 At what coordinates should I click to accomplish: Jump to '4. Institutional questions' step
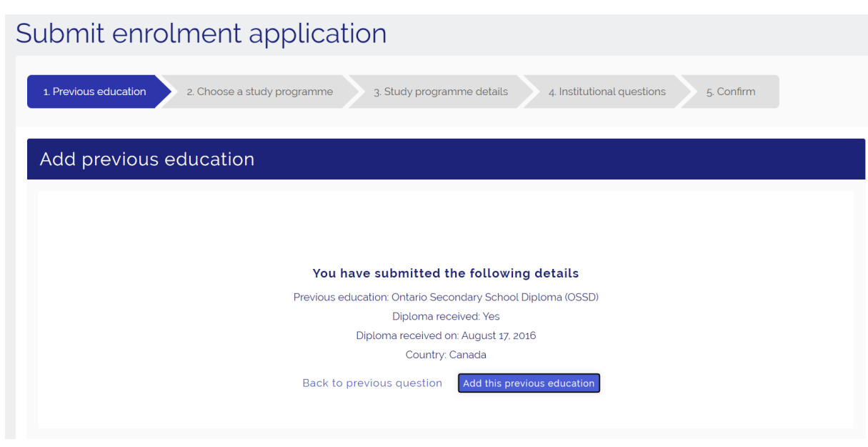click(607, 92)
